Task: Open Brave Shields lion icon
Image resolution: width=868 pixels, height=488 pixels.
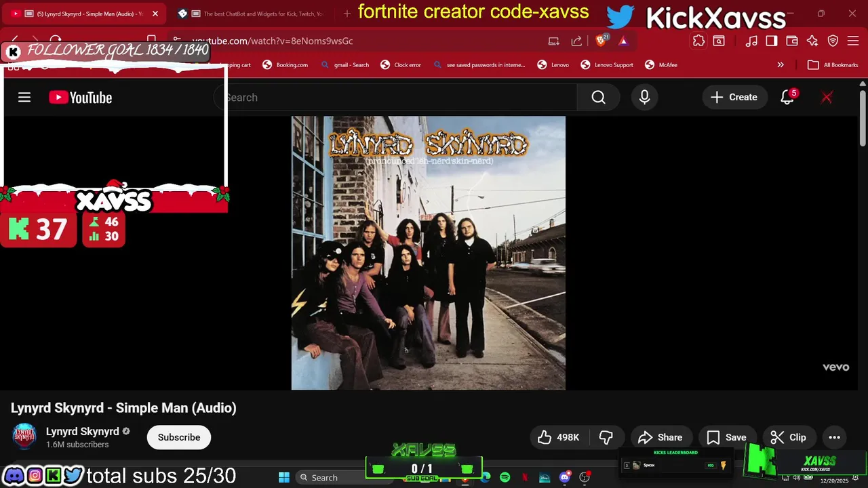Action: point(601,41)
